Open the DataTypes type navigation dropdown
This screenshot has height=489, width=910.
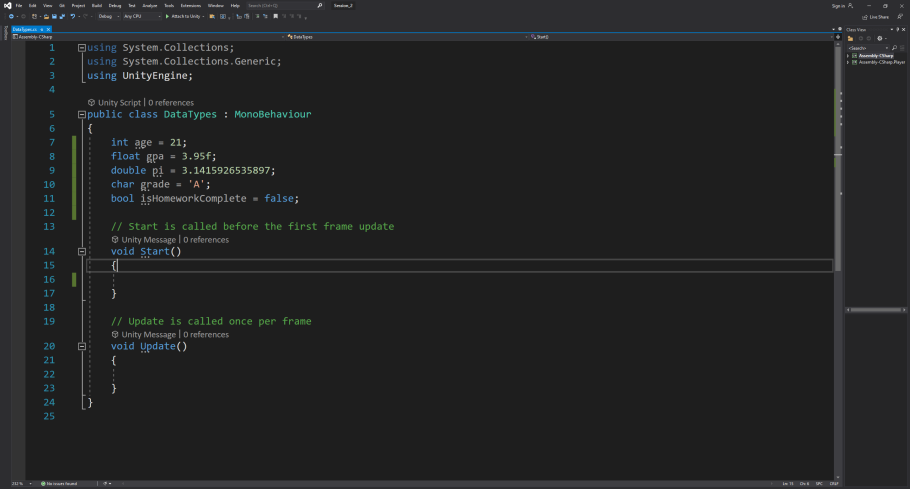pyautogui.click(x=408, y=37)
